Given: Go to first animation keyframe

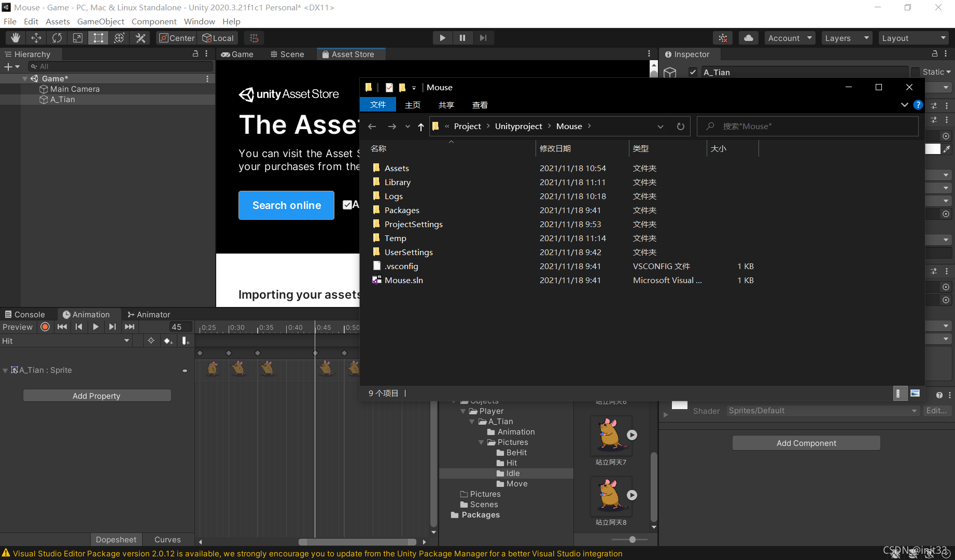Looking at the screenshot, I should click(x=62, y=327).
